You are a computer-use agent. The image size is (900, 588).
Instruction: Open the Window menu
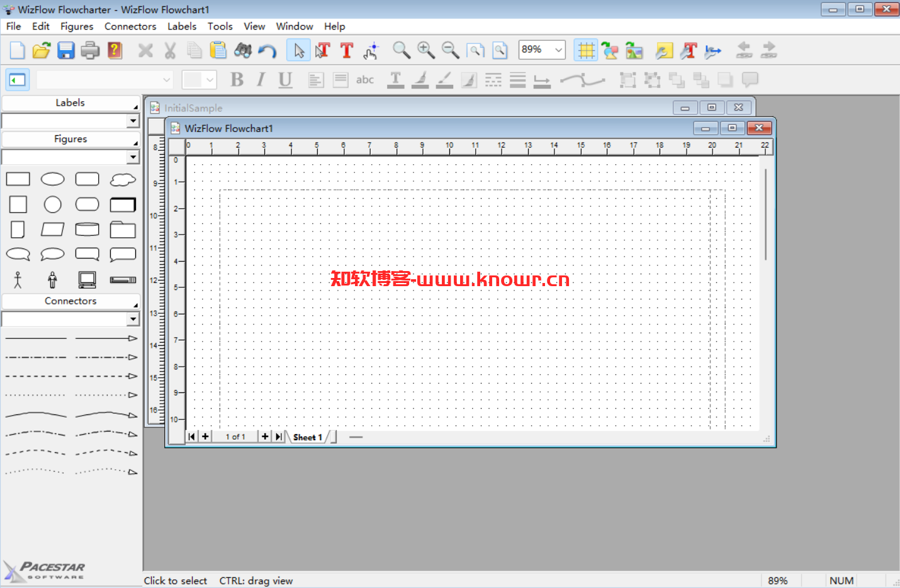click(x=295, y=26)
